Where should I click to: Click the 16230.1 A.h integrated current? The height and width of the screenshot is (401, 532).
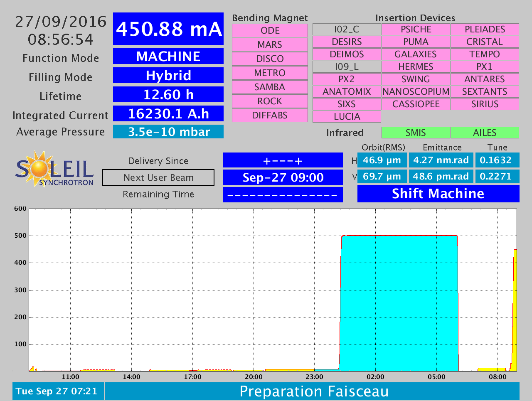(168, 113)
